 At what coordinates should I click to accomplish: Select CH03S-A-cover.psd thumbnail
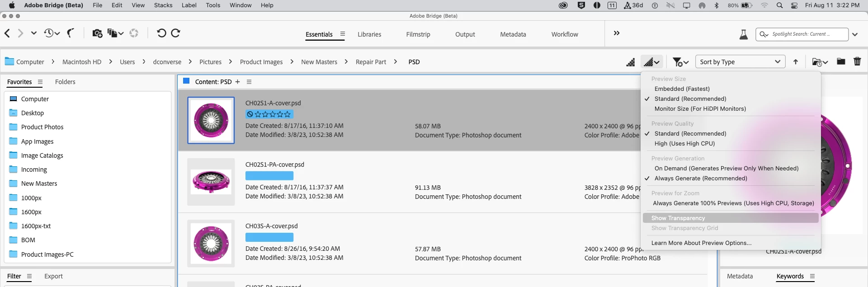tap(211, 243)
